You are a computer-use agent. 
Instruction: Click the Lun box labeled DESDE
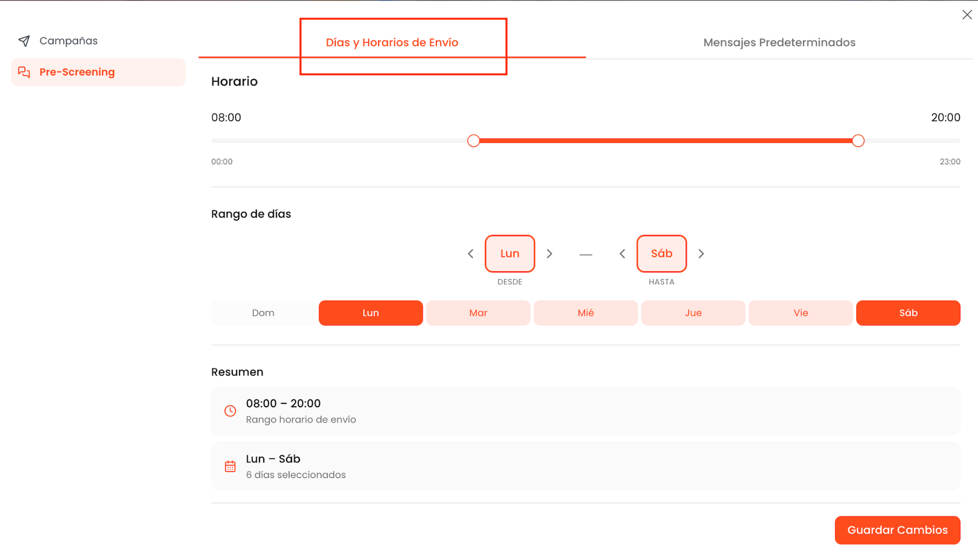pyautogui.click(x=510, y=254)
